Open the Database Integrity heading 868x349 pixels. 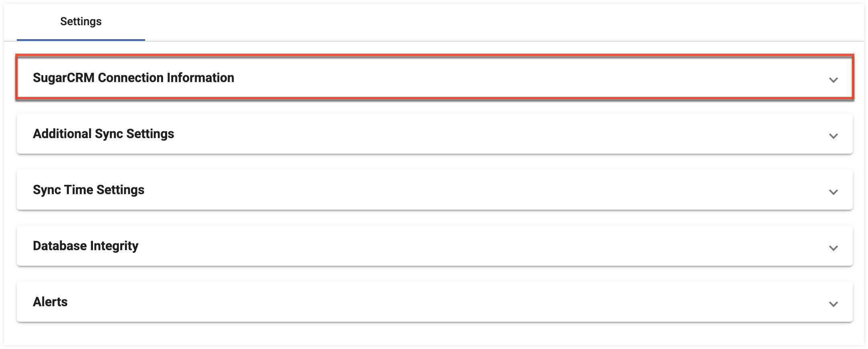tap(85, 246)
